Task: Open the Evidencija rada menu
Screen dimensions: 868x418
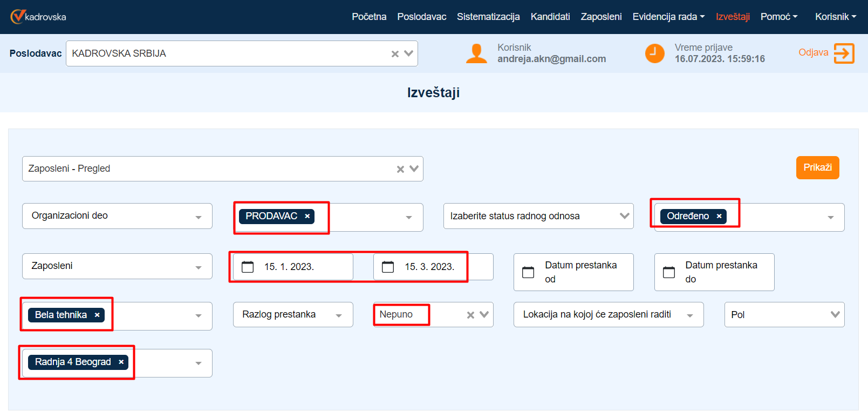Action: 668,17
